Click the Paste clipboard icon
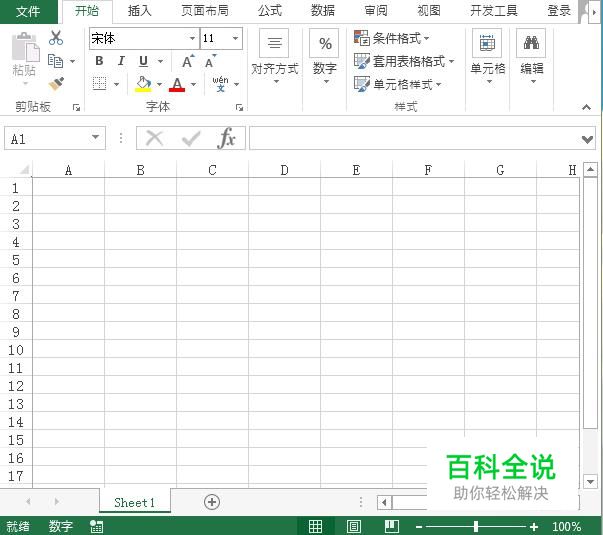Viewport: 603px width, 535px height. (25, 47)
